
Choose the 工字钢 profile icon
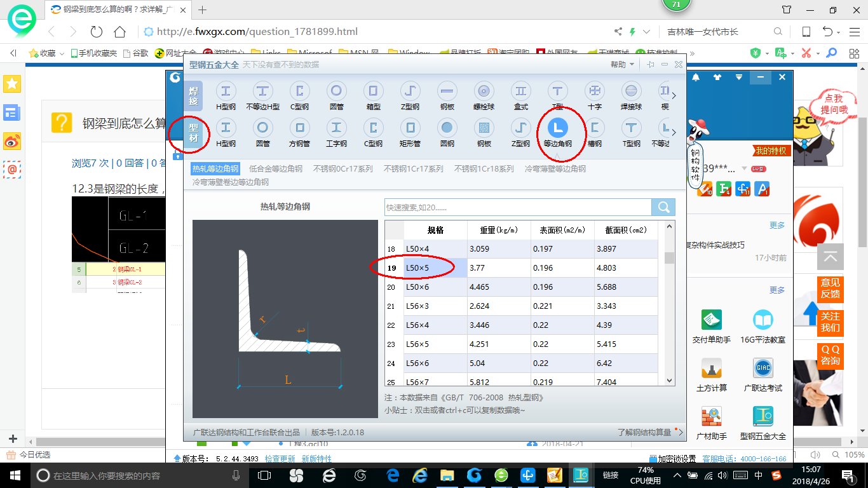pos(336,128)
